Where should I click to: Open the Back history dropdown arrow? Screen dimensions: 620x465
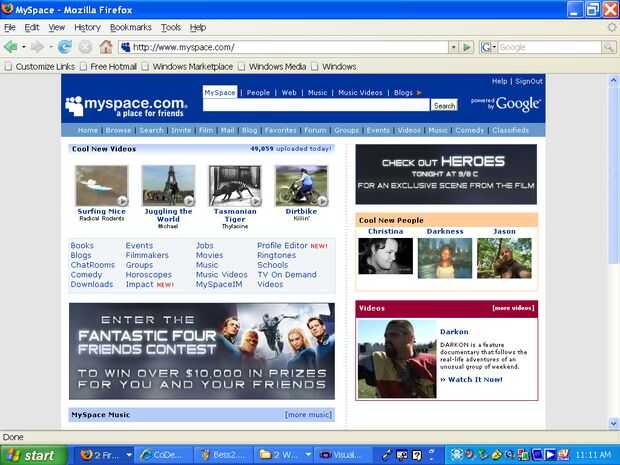pyautogui.click(x=24, y=47)
